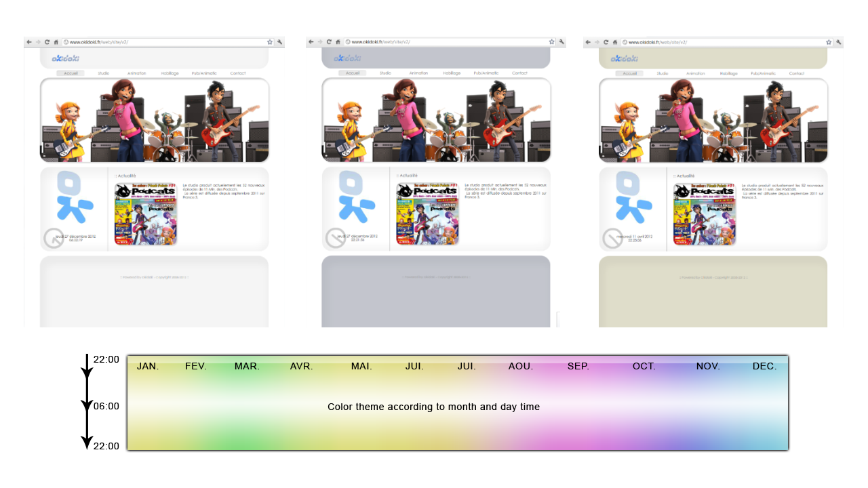Click forward arrow in middle browser window
Viewport: 868px width, 488px height.
tap(320, 42)
